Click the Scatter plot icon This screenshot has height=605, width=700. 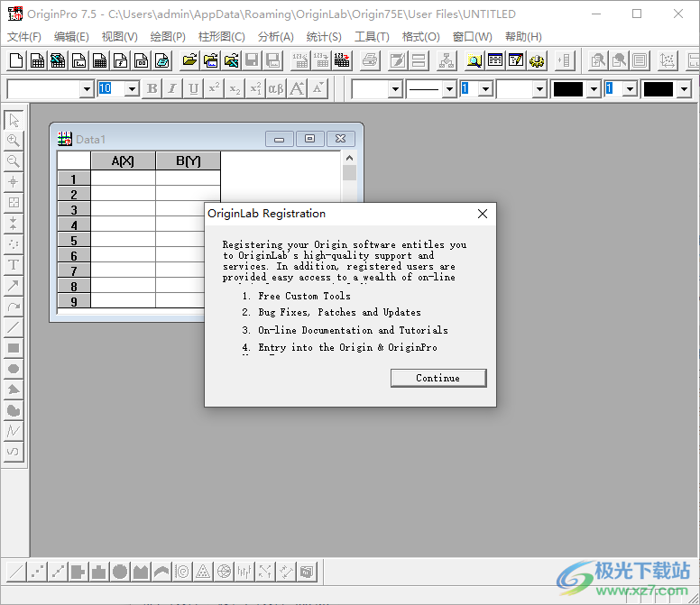pos(37,572)
